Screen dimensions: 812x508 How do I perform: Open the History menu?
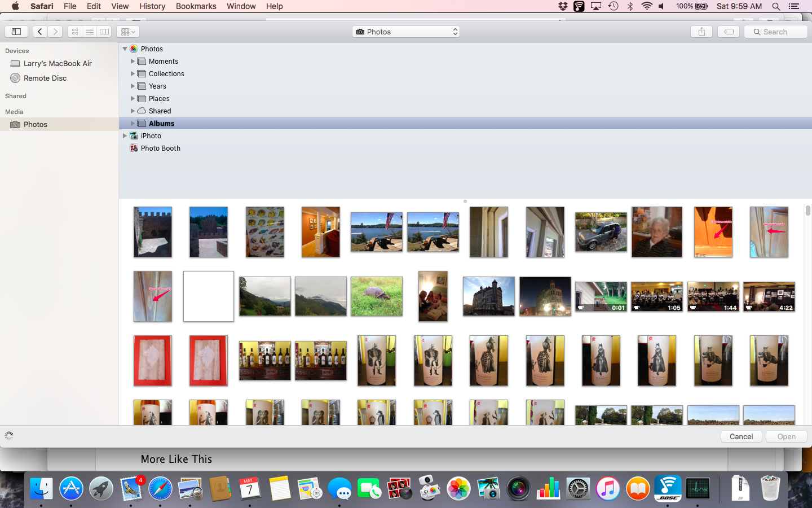152,6
